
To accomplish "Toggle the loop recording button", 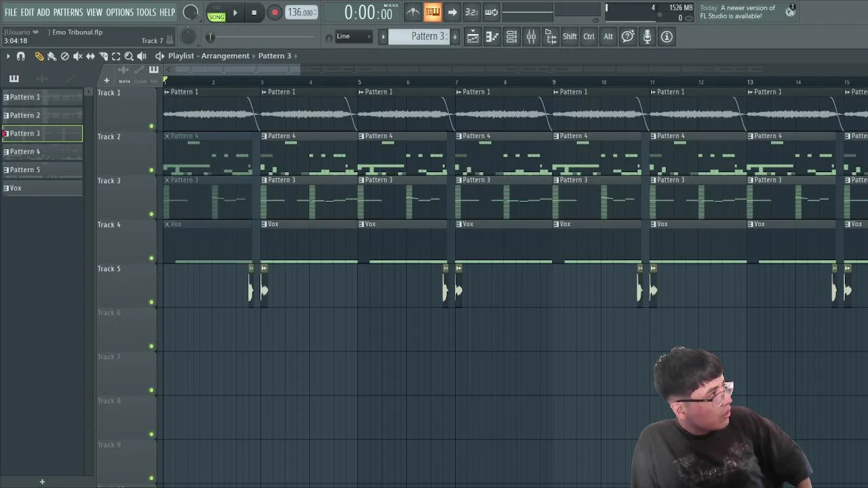I will (x=492, y=12).
